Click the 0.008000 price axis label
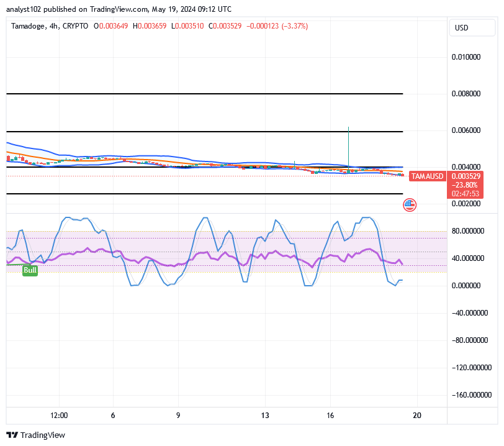The image size is (504, 446). pos(466,94)
